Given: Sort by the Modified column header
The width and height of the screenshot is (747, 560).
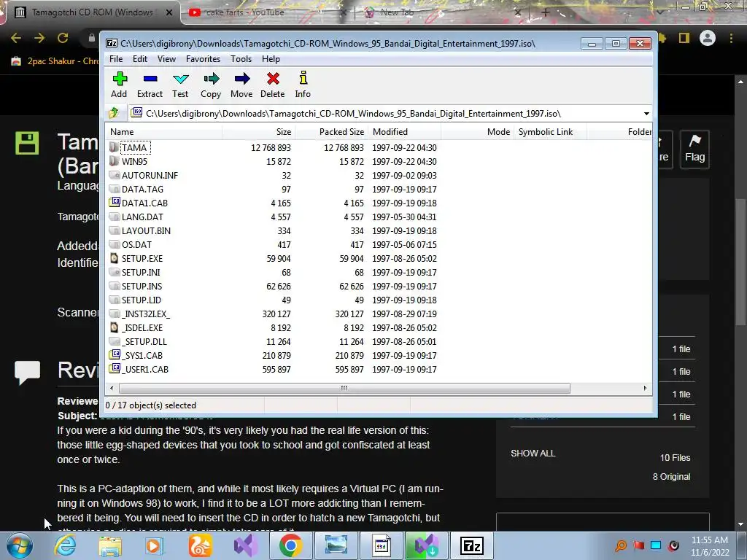Looking at the screenshot, I should point(404,132).
